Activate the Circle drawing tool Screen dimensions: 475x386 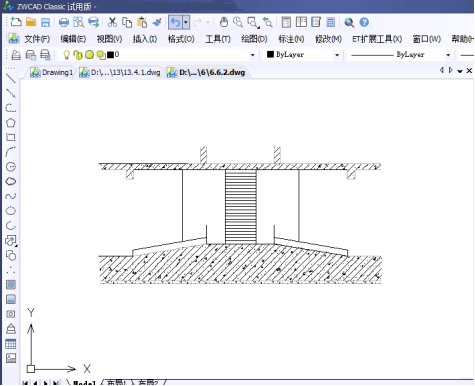tap(11, 167)
